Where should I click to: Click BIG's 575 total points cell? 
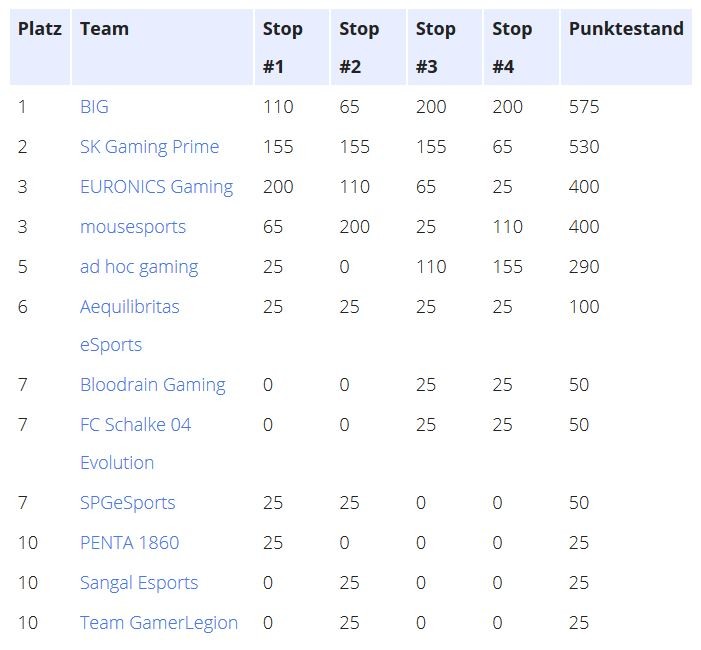point(584,107)
